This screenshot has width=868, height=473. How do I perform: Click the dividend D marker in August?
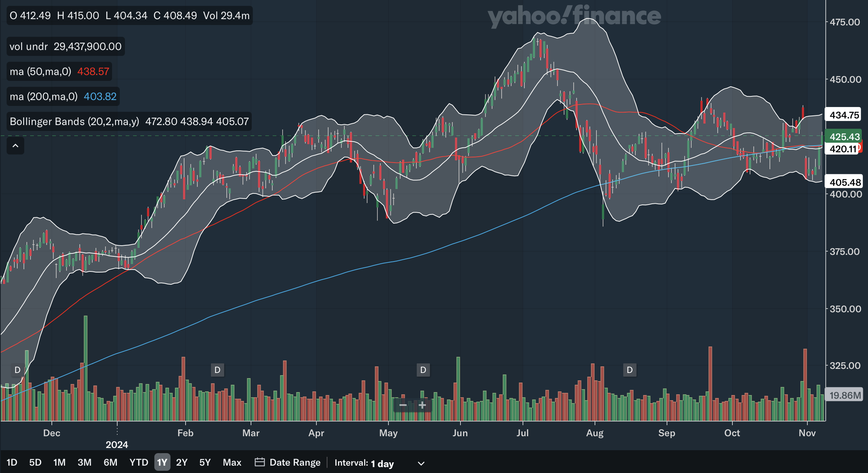pos(630,370)
